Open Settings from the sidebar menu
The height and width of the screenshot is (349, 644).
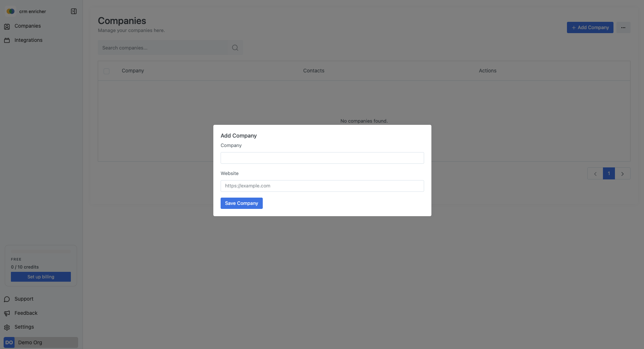click(x=24, y=327)
